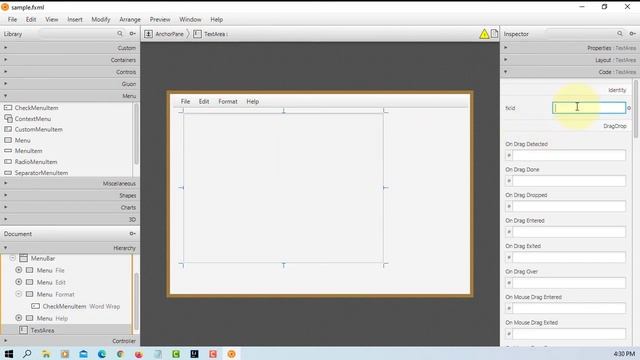Click the AnchorPane breadcrumb icon
This screenshot has height=360, width=640.
click(149, 34)
